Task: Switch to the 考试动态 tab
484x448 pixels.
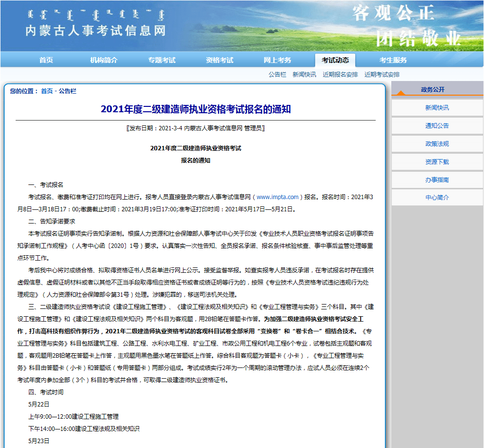Action: [x=335, y=59]
